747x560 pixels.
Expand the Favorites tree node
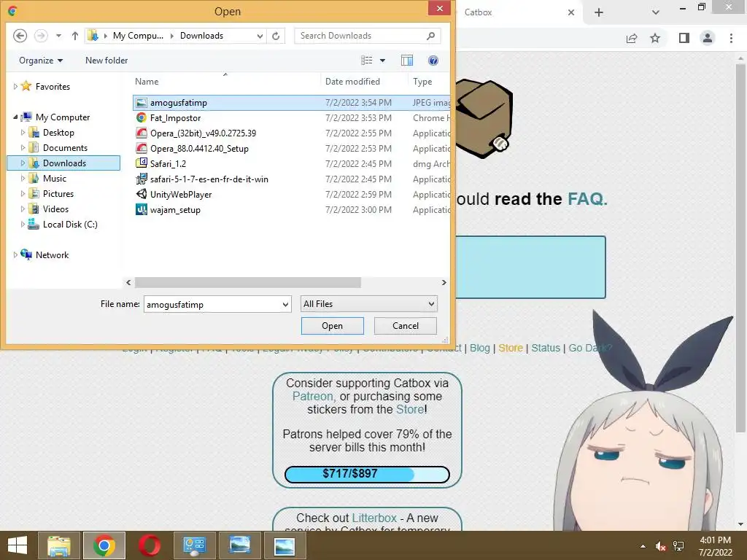[15, 87]
